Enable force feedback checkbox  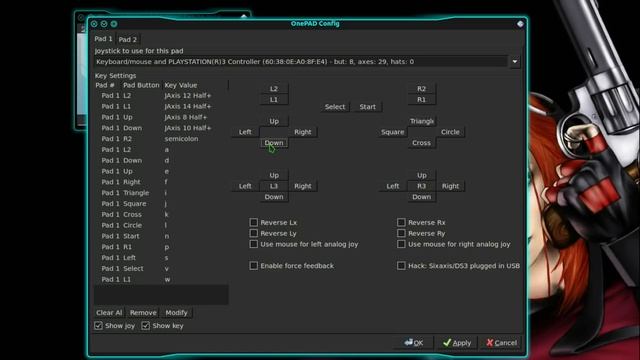(x=253, y=266)
